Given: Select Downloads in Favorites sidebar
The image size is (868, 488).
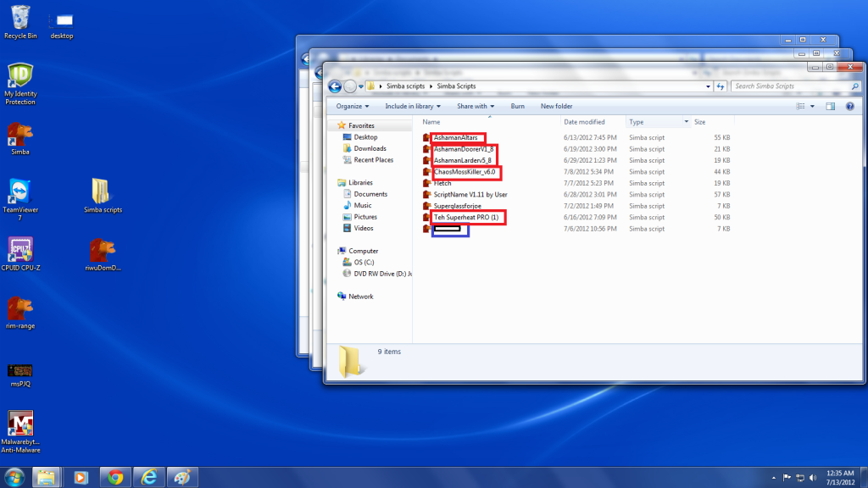Looking at the screenshot, I should [370, 148].
